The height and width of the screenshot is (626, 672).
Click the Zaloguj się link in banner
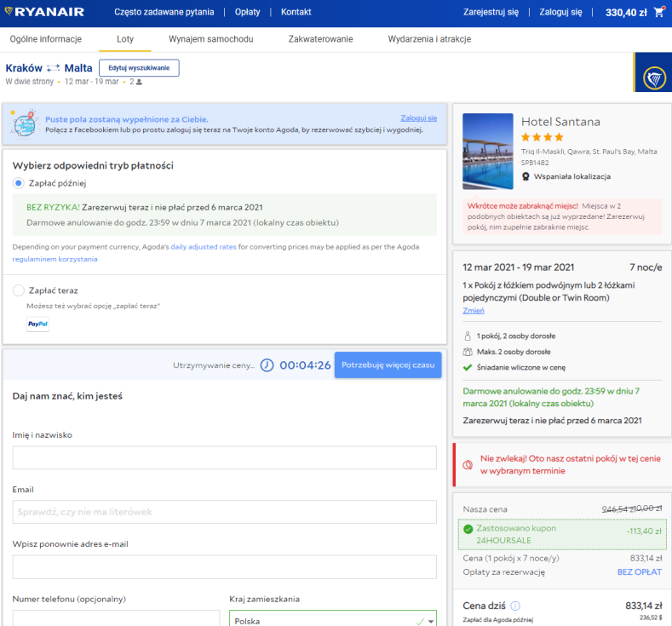418,118
